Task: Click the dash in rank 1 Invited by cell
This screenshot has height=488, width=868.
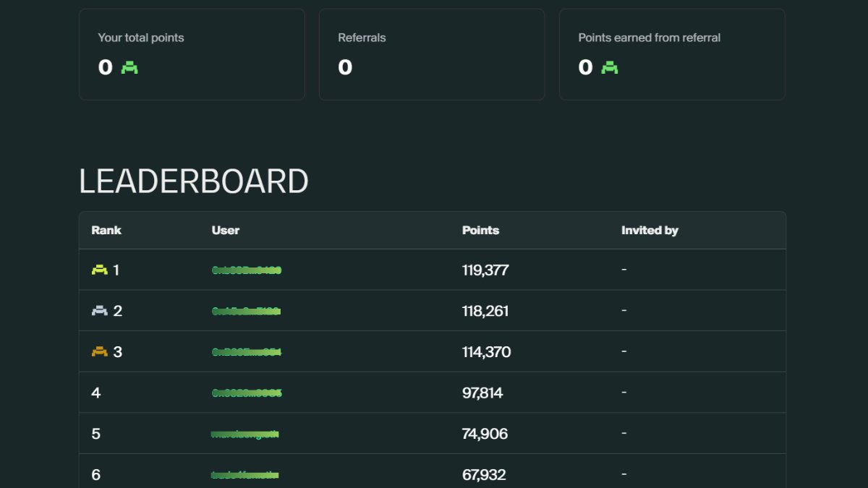Action: 623,270
